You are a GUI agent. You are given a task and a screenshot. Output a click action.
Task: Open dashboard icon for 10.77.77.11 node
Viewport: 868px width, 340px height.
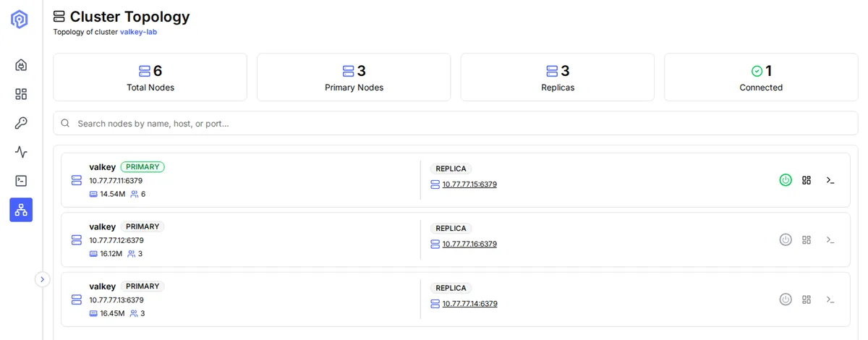(x=807, y=180)
